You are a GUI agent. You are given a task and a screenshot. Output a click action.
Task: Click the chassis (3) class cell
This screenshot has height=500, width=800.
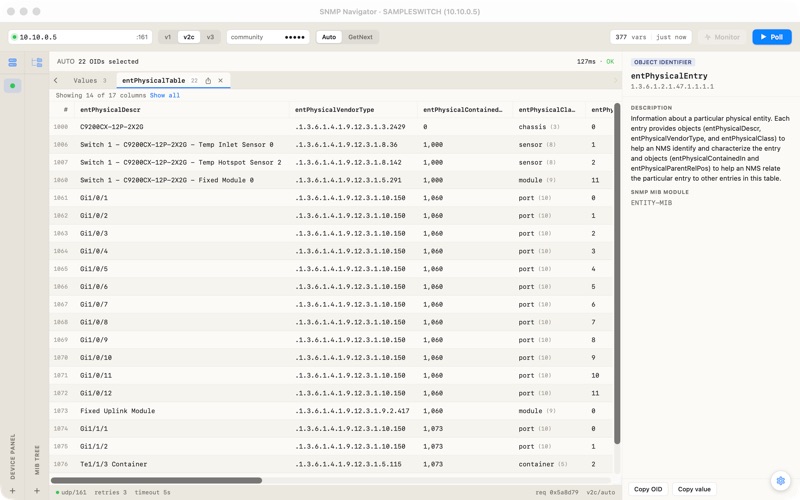(539, 127)
